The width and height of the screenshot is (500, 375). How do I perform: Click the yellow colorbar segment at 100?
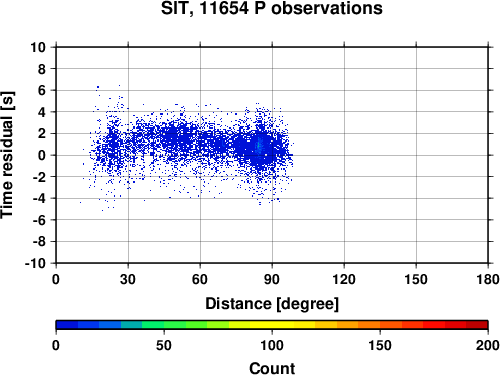(272, 325)
